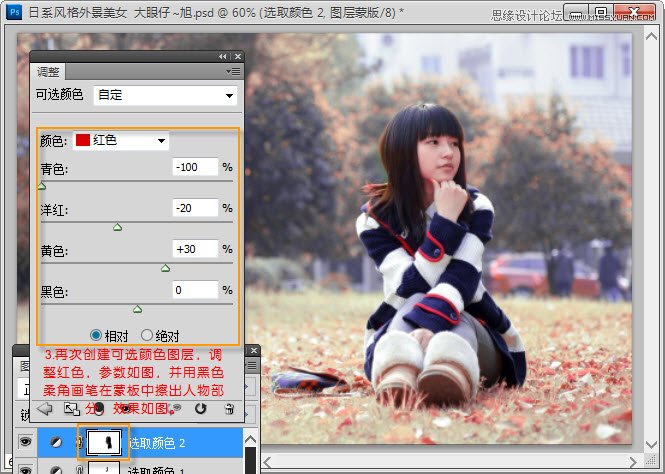Screen dimensions: 665x474
Task: Click the 黑色: label
Action: (x=54, y=292)
